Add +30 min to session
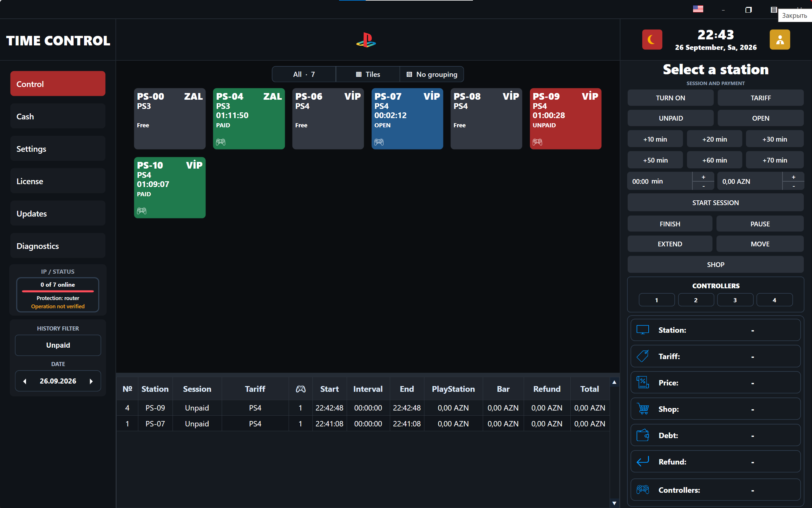 point(775,139)
